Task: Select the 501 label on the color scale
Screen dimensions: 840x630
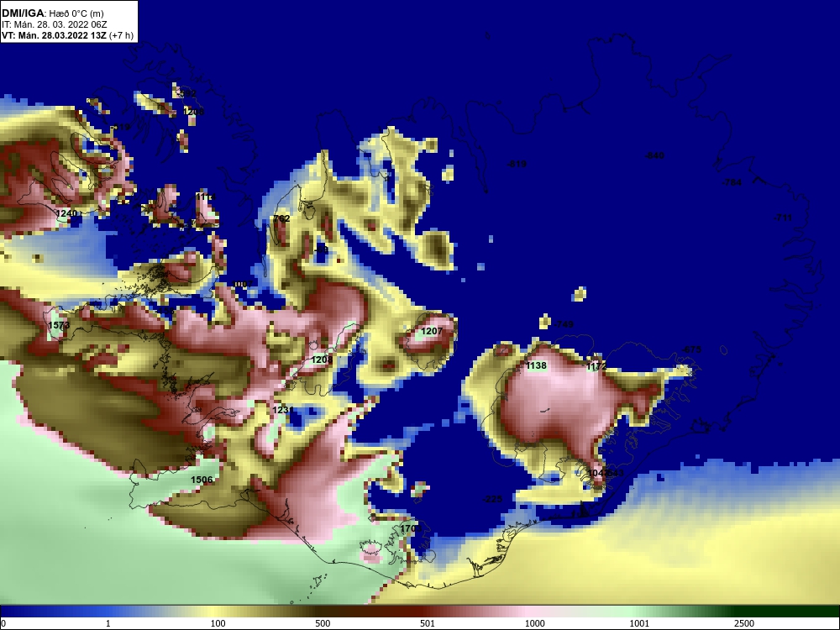Action: [428, 623]
